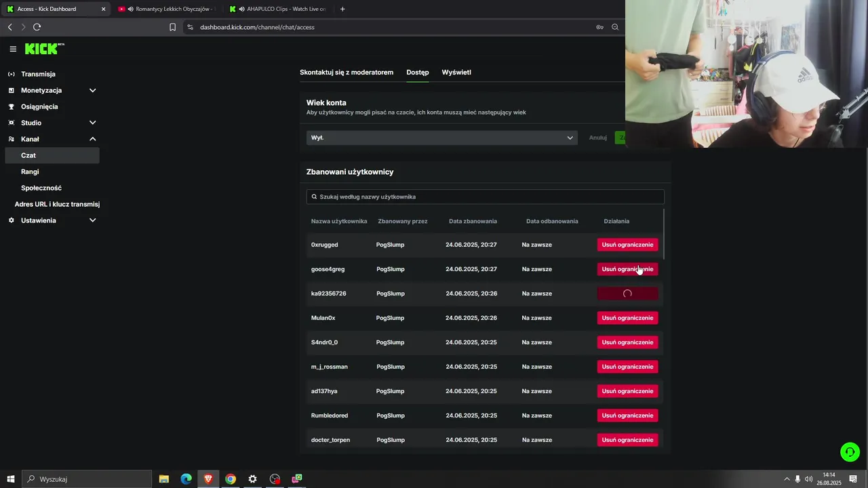The width and height of the screenshot is (868, 488).
Task: Open File Explorer from taskbar
Action: tap(164, 479)
